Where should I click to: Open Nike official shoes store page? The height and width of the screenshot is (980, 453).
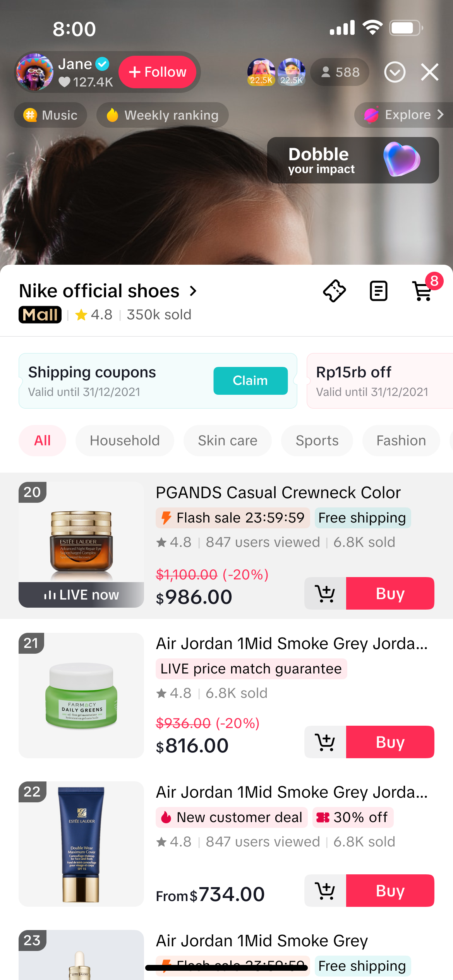(x=108, y=291)
